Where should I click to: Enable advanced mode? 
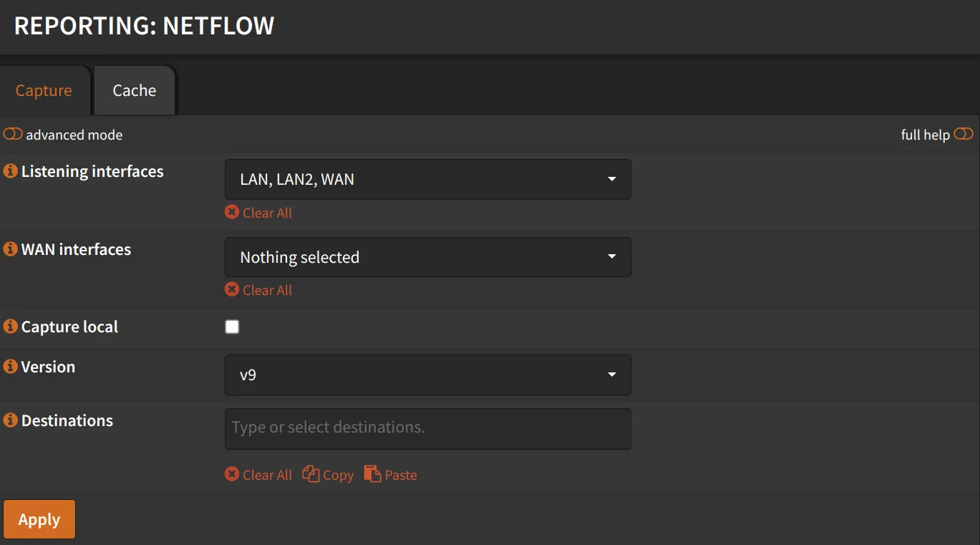pos(11,134)
